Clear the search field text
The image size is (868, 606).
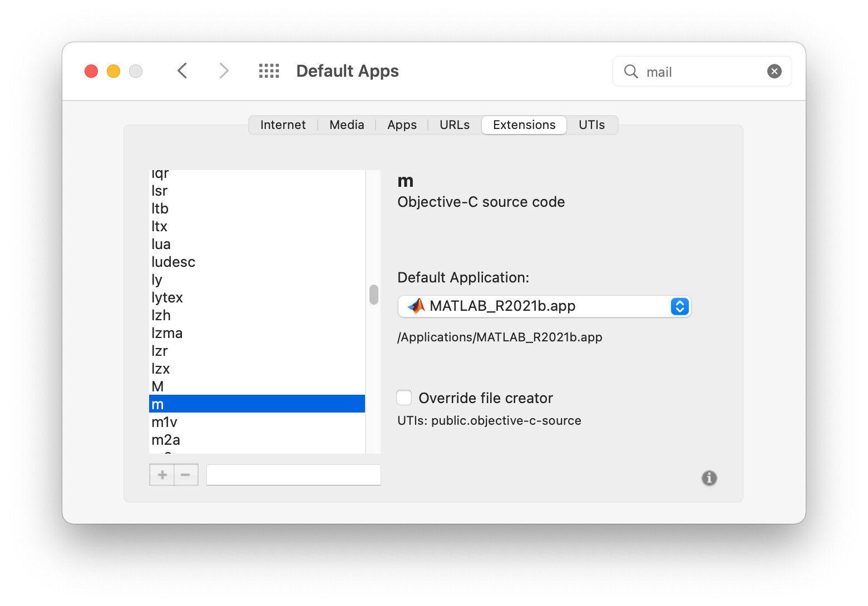pos(774,71)
